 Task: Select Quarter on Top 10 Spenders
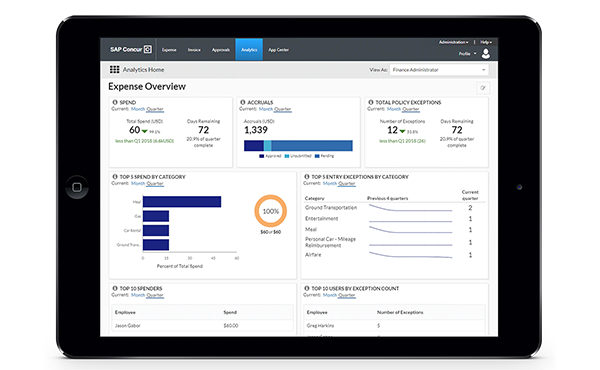[x=155, y=295]
